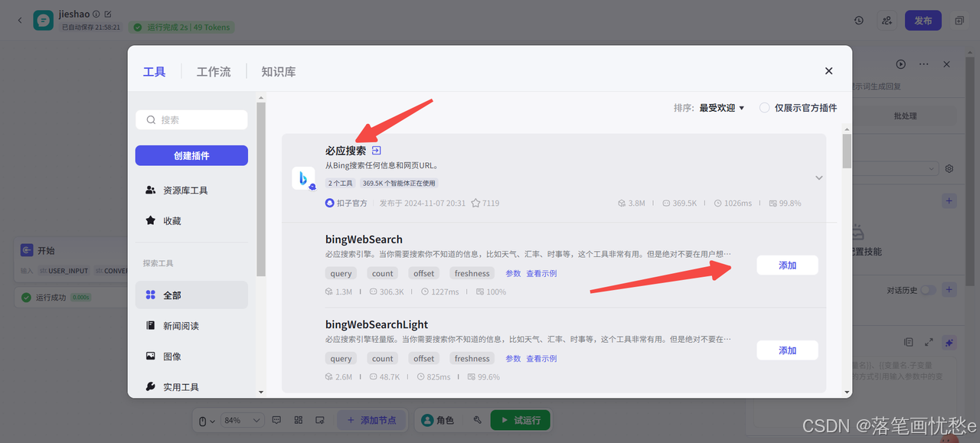Click the bingWebSearchLight offset tag
The width and height of the screenshot is (980, 443).
[424, 358]
